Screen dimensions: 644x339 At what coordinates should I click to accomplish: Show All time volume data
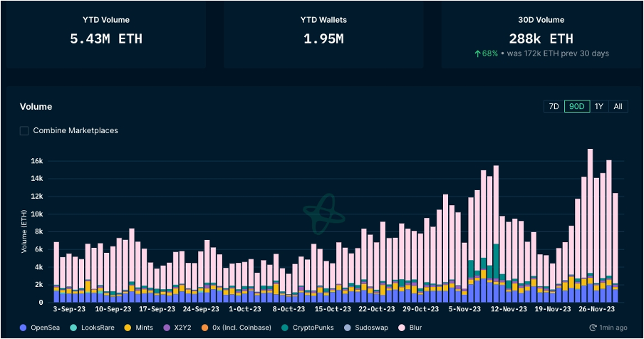[618, 107]
